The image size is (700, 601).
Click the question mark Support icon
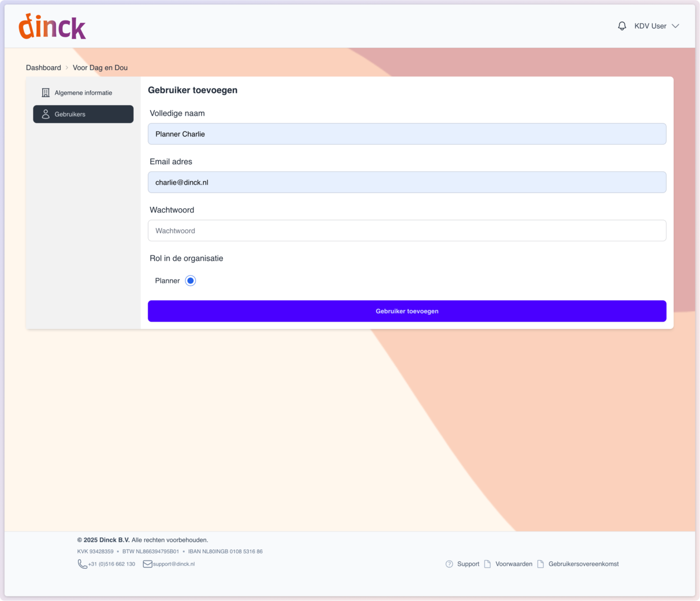pyautogui.click(x=449, y=564)
